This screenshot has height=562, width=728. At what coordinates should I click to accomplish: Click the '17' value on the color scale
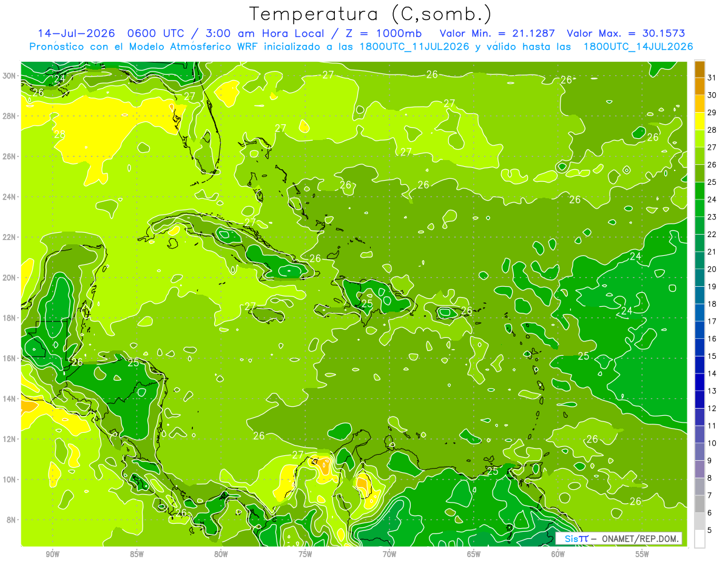(712, 321)
